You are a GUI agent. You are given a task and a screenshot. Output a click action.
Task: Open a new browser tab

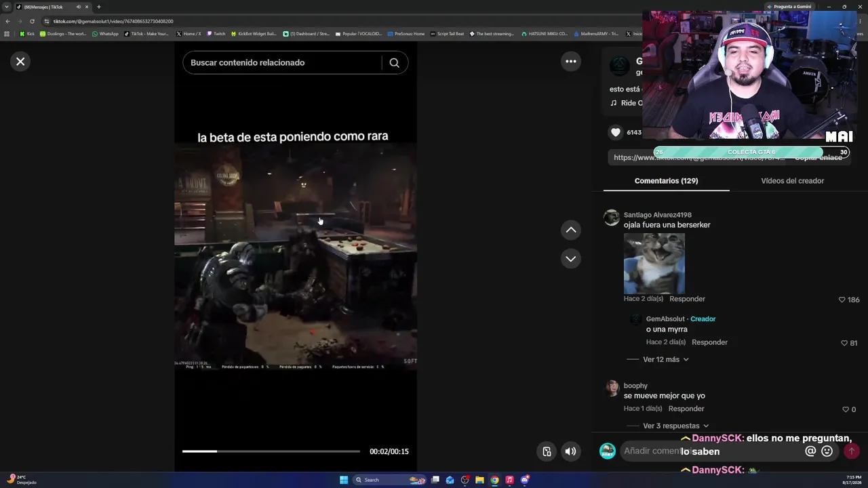98,7
